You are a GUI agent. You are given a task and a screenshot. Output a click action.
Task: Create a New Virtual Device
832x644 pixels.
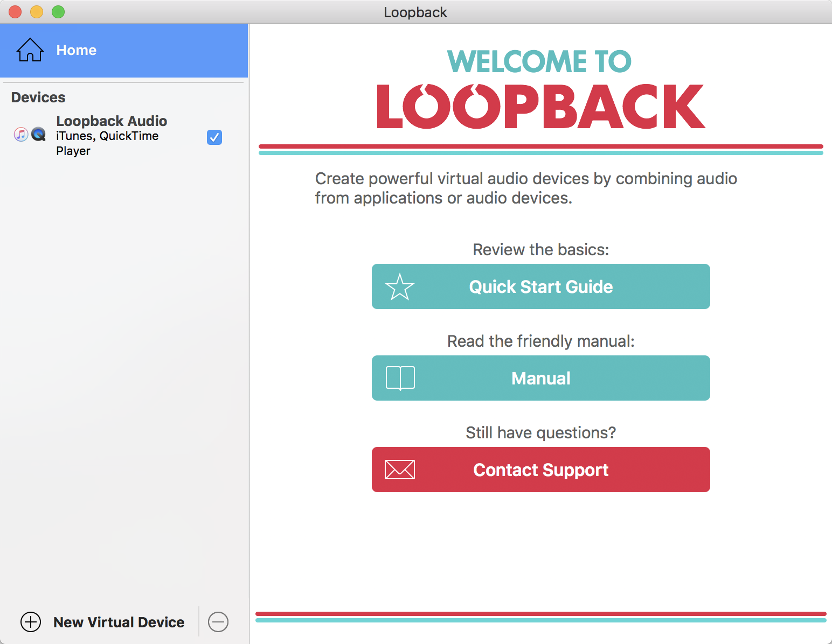tap(118, 622)
